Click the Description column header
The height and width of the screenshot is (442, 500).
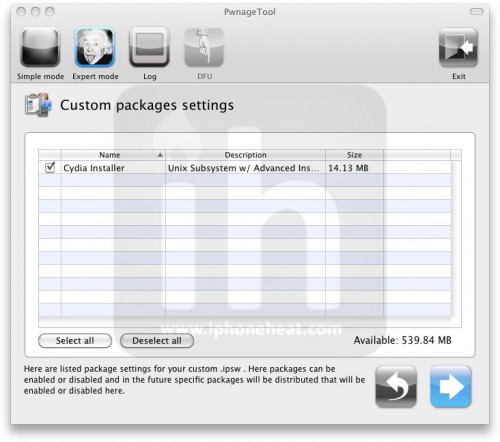[245, 155]
